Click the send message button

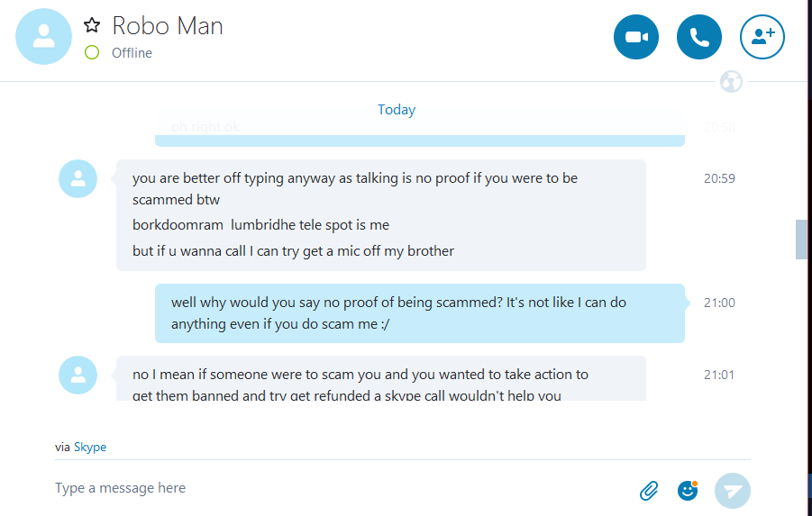732,490
